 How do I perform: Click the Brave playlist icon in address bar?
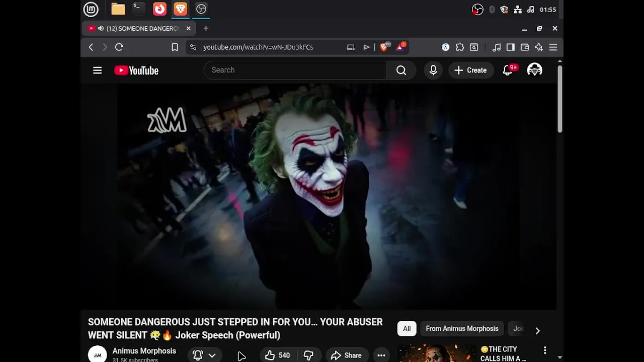(x=366, y=47)
